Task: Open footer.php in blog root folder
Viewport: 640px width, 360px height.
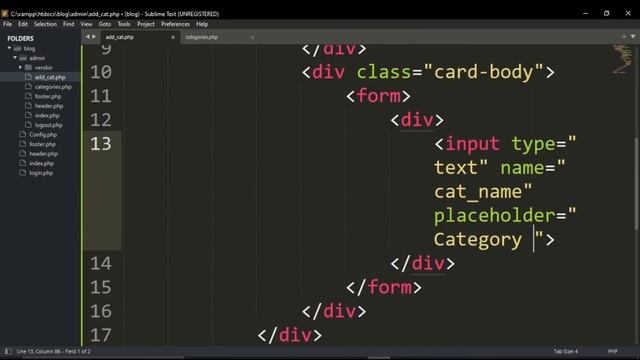Action: pyautogui.click(x=42, y=144)
